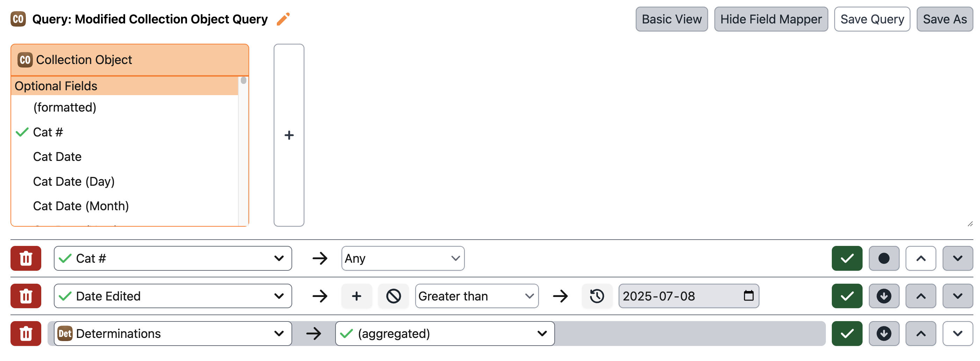The width and height of the screenshot is (980, 361).
Task: Click the relative date history icon
Action: pyautogui.click(x=597, y=296)
